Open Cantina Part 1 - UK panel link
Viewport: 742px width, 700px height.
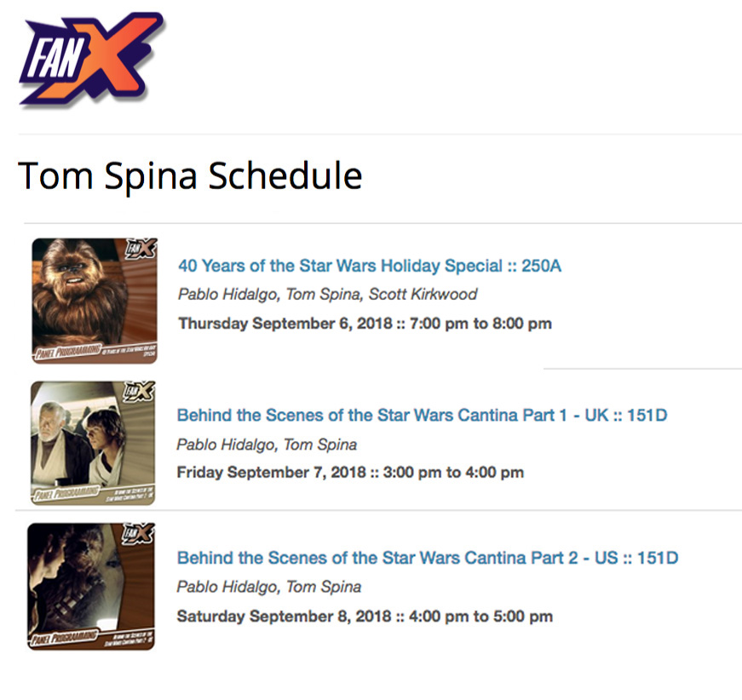[x=422, y=416]
